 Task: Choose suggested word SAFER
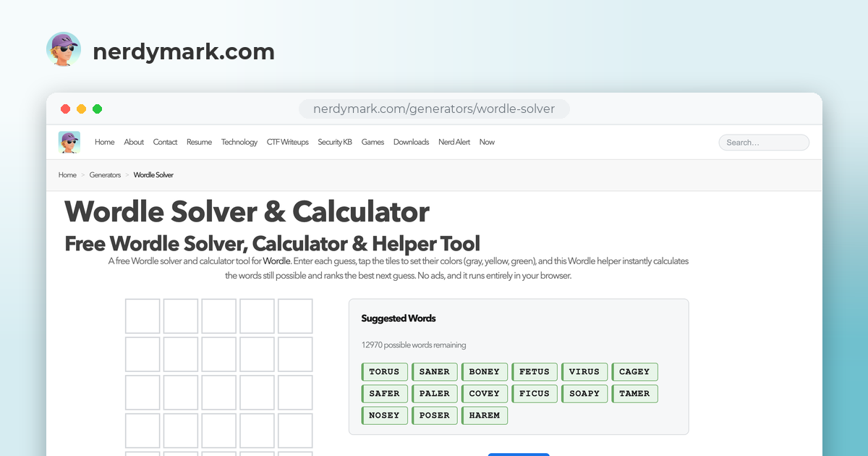click(x=385, y=394)
